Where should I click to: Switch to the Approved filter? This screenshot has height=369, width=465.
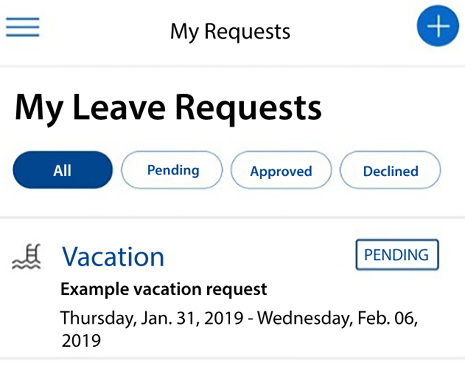tap(281, 170)
